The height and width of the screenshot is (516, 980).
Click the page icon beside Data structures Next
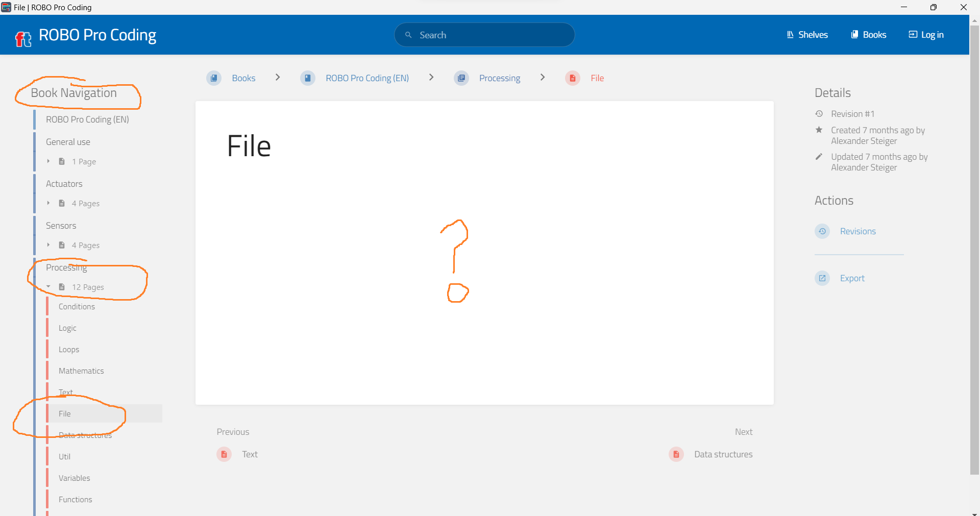pos(676,454)
